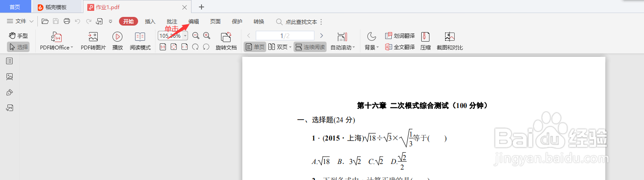Viewport: 644px width, 180px height.
Task: Switch to the 开始 ribbon tab
Action: 129,21
